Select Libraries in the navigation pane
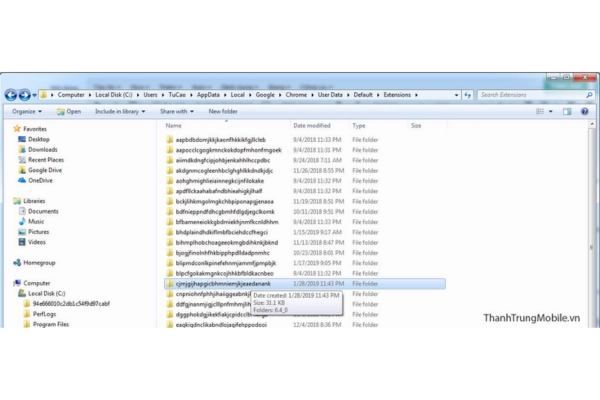 (x=34, y=201)
